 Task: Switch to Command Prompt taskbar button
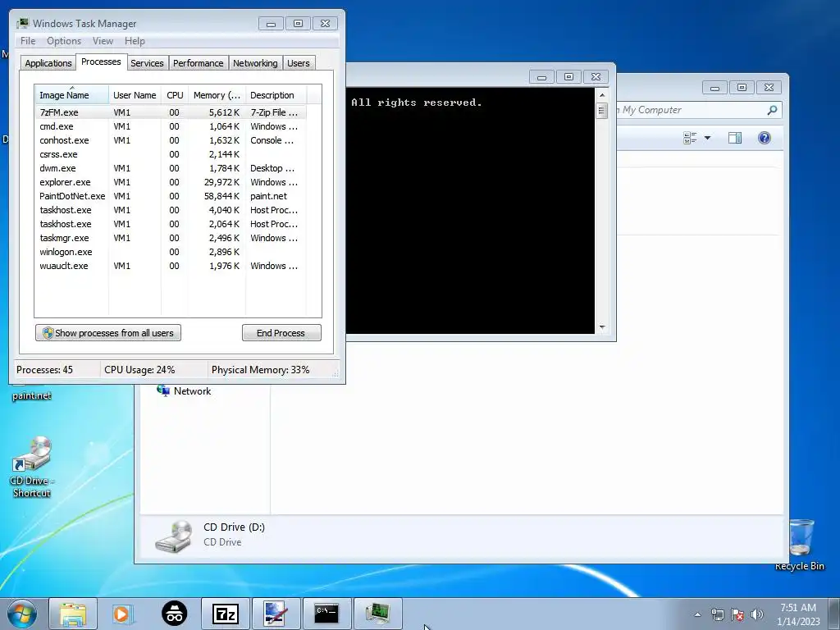326,614
